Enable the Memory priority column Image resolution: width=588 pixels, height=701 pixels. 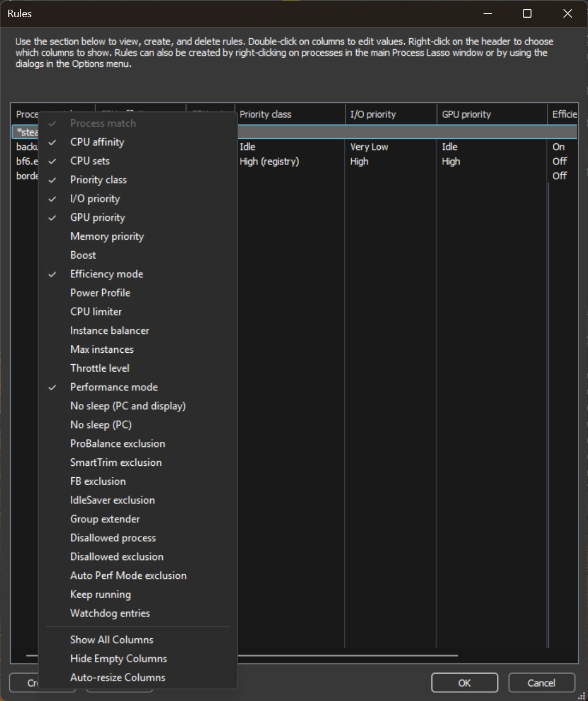tap(107, 236)
